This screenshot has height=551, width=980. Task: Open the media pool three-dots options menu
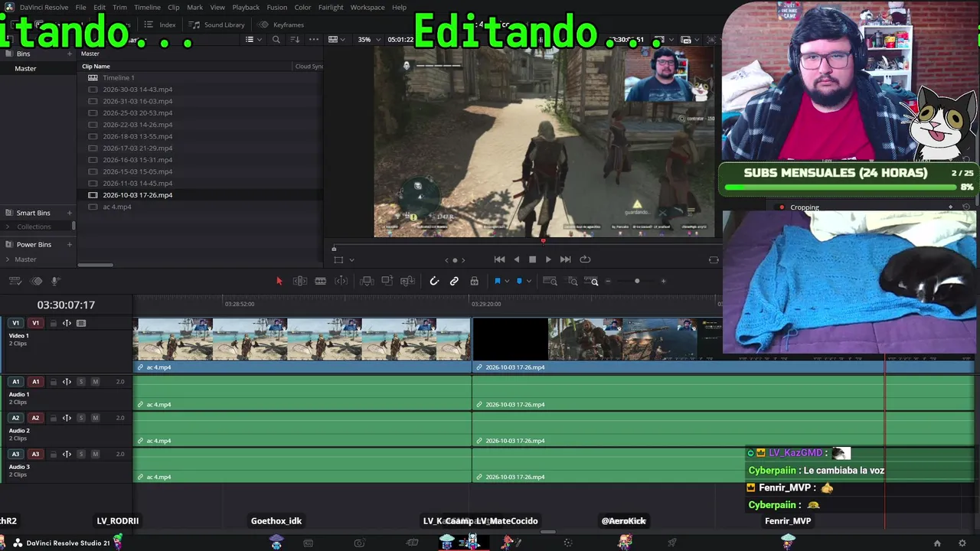point(314,40)
